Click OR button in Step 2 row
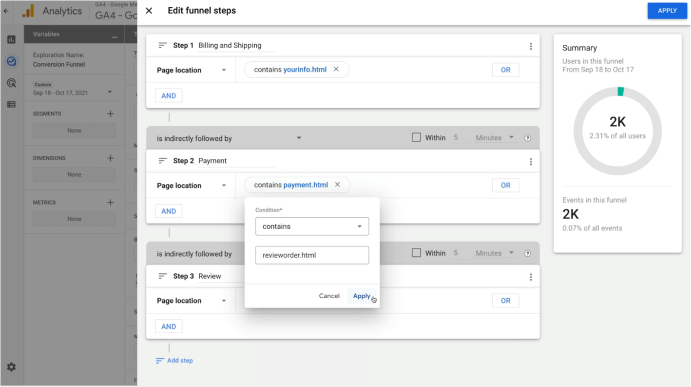Viewport: 691px width, 387px height. click(505, 185)
